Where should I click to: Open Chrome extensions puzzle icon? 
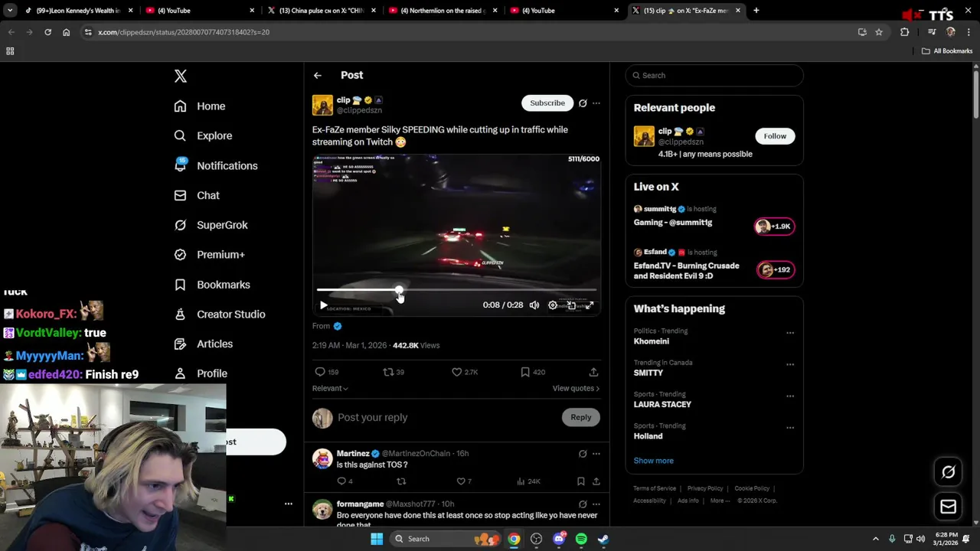905,32
